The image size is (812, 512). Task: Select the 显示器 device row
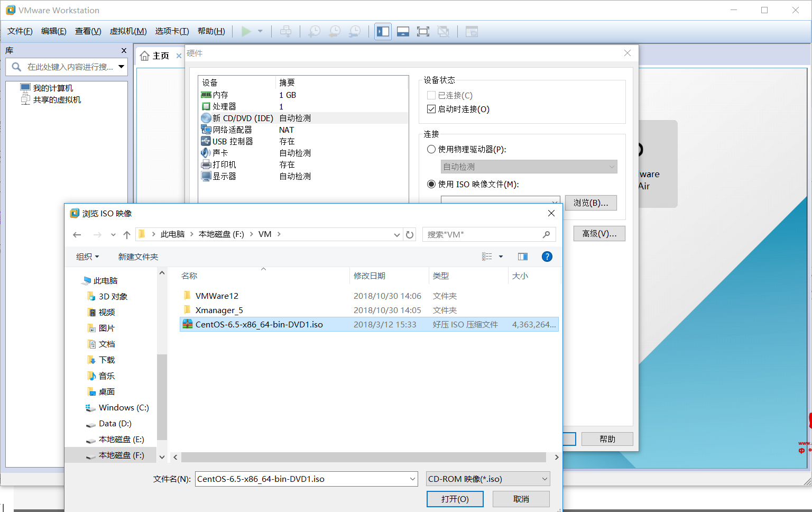click(303, 176)
